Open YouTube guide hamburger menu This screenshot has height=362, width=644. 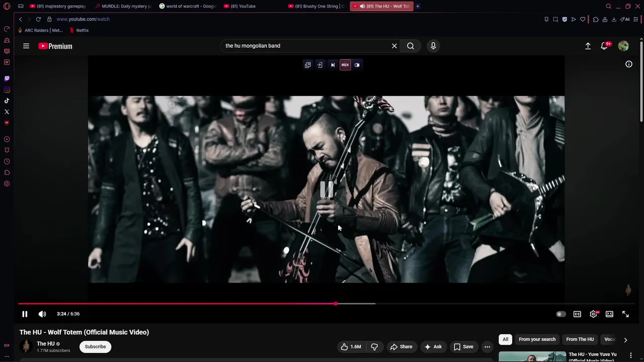tap(26, 46)
